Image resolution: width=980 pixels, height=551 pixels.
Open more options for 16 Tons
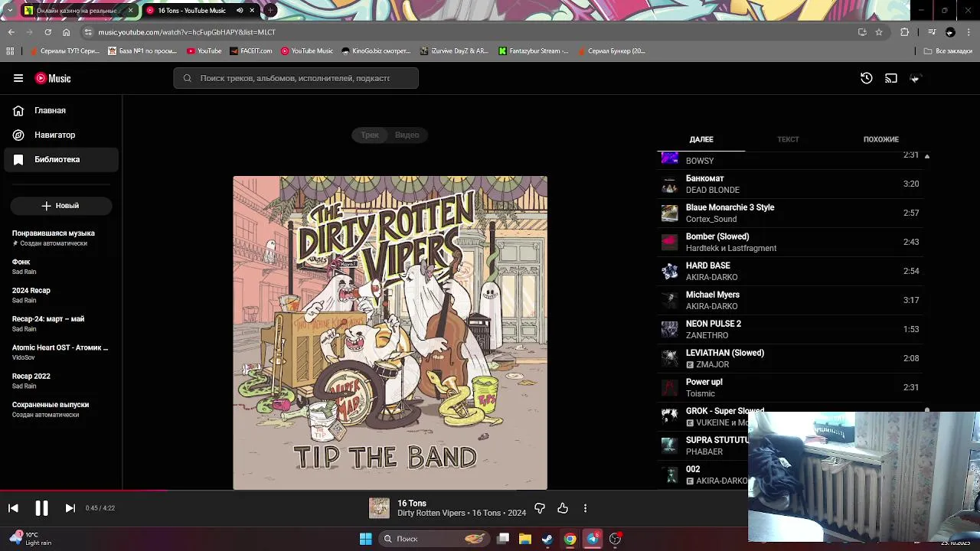pyautogui.click(x=586, y=508)
